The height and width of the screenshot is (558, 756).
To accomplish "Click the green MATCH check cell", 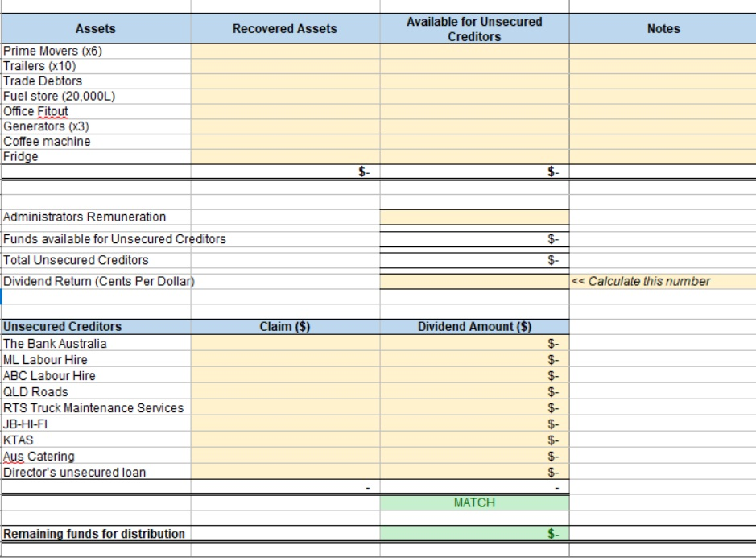I will point(474,503).
